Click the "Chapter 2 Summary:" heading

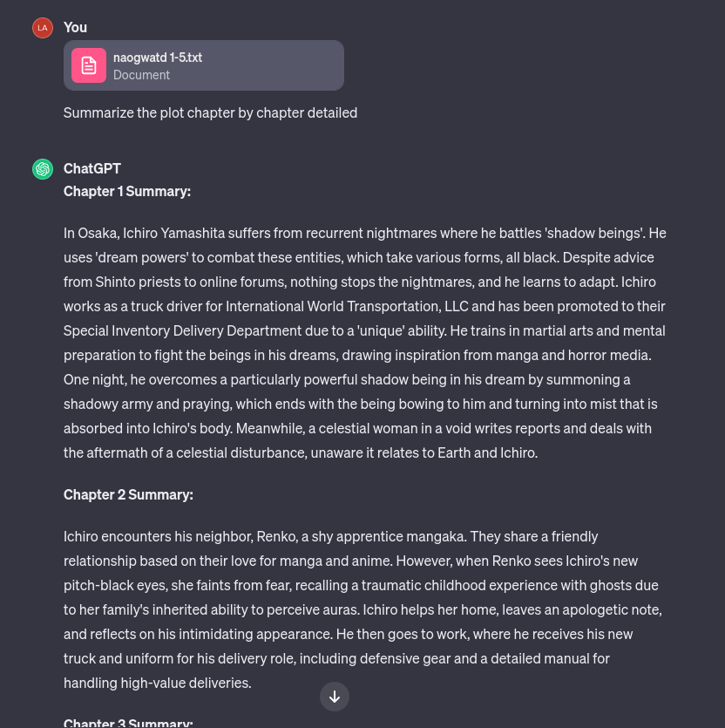128,494
